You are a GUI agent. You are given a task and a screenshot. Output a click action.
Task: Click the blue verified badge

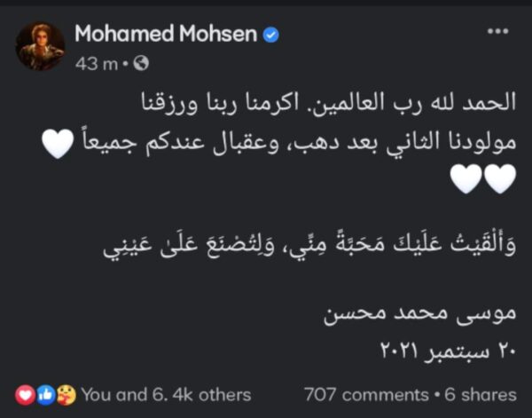[x=273, y=35]
